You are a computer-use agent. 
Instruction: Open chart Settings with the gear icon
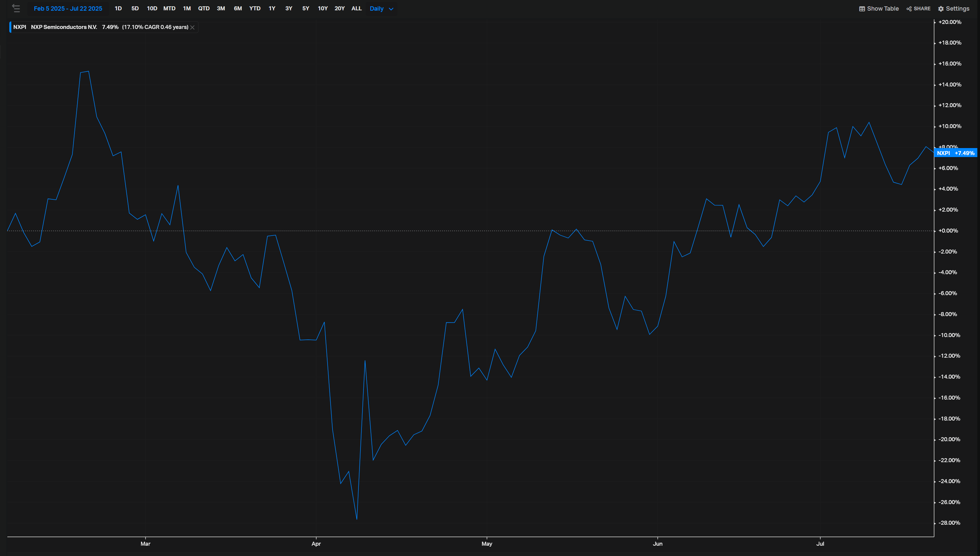pos(953,8)
